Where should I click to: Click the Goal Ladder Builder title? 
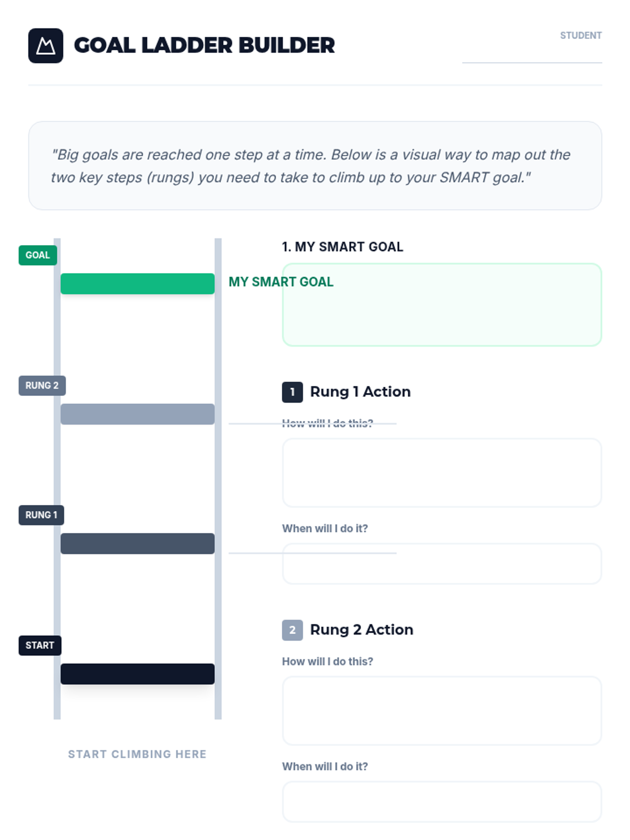pyautogui.click(x=204, y=46)
